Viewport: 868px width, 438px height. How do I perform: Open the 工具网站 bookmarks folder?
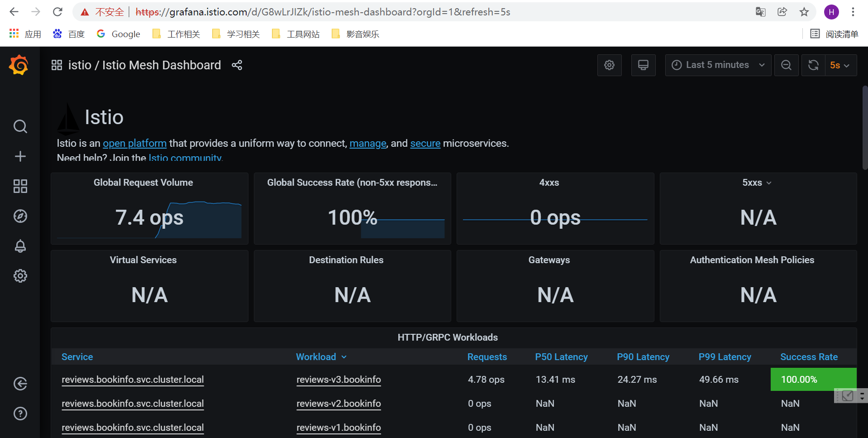click(x=295, y=34)
